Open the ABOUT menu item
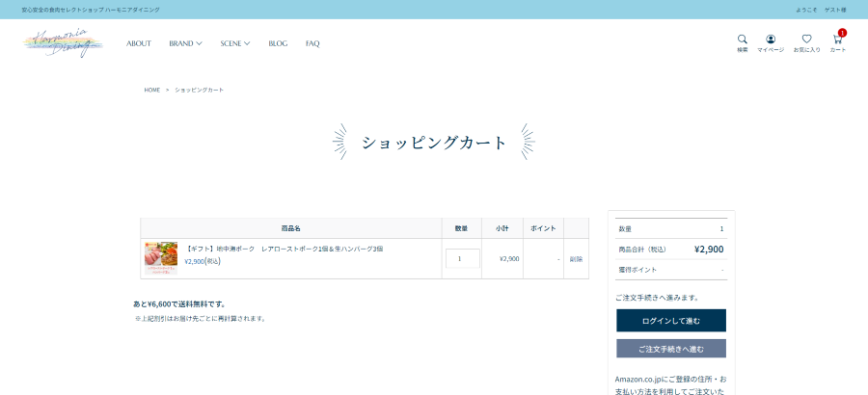This screenshot has width=868, height=395. 139,43
